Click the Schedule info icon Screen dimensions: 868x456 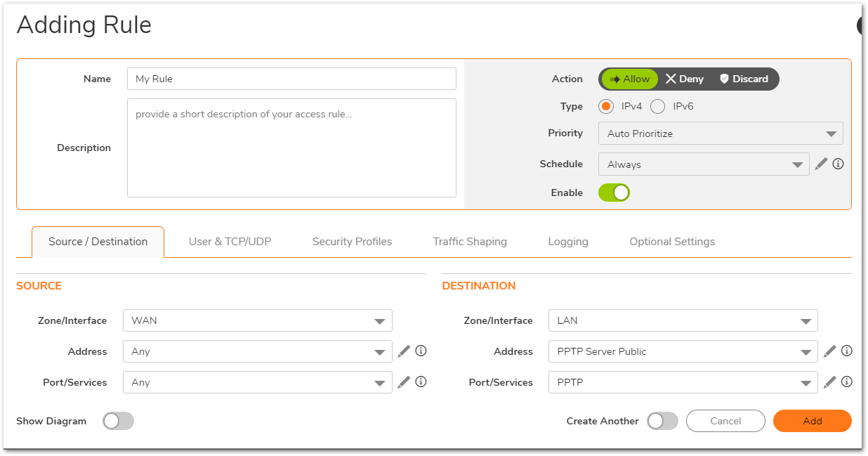[x=838, y=164]
